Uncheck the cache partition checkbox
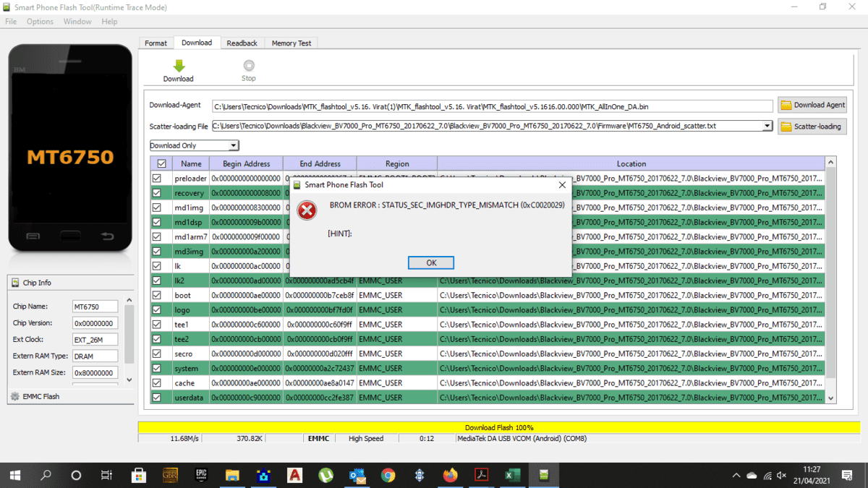 pos(157,382)
